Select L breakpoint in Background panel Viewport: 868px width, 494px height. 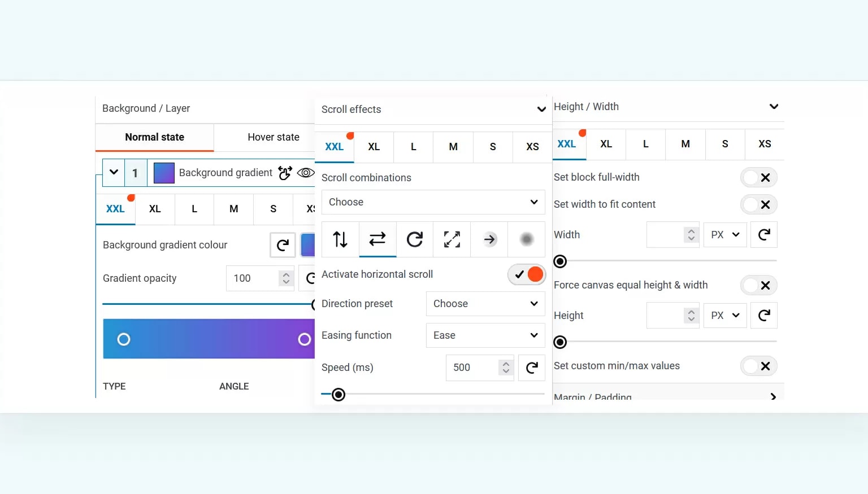(194, 209)
